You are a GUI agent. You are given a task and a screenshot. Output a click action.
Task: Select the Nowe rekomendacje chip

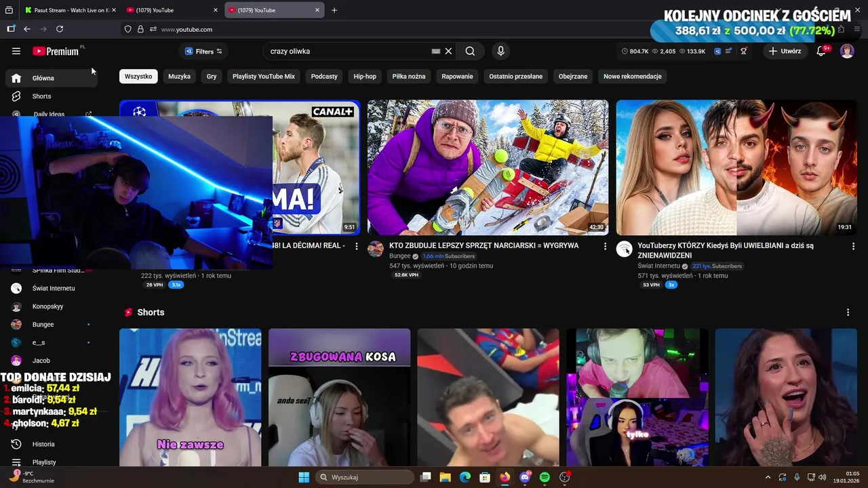click(633, 77)
